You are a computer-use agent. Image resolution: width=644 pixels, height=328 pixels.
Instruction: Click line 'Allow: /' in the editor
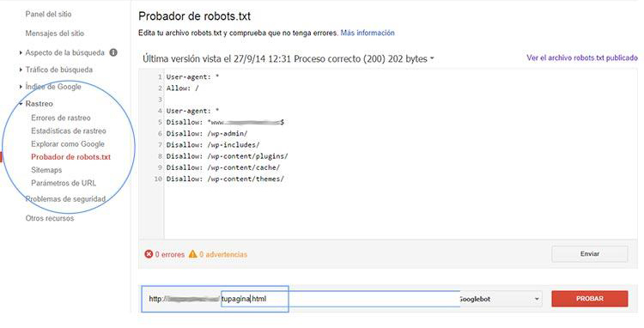(183, 88)
